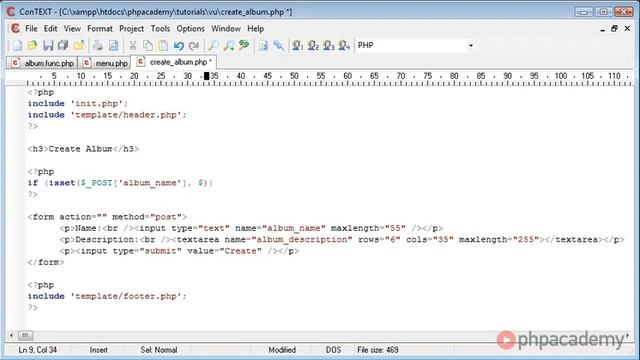
Task: Open the Options menu
Action: 190,29
